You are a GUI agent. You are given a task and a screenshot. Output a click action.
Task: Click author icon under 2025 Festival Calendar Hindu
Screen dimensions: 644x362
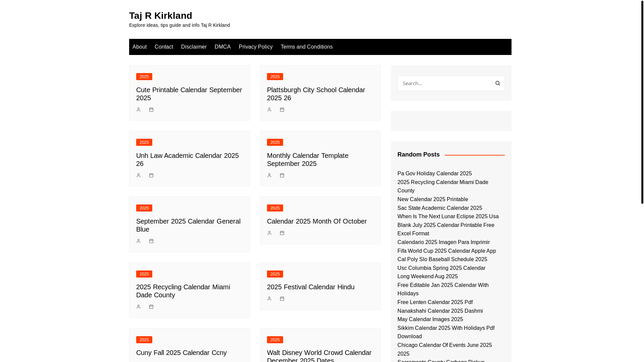coord(269,299)
